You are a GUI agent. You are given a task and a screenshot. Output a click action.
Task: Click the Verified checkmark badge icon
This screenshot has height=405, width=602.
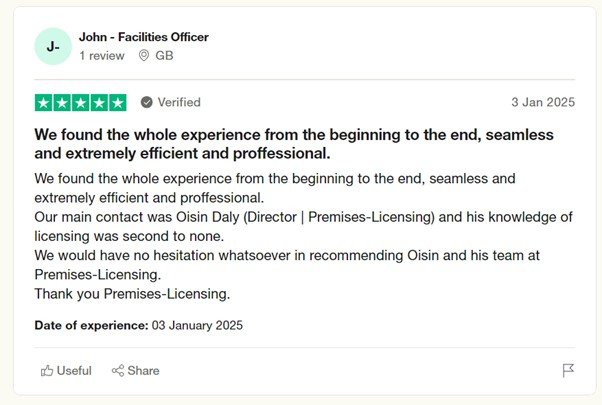[146, 102]
